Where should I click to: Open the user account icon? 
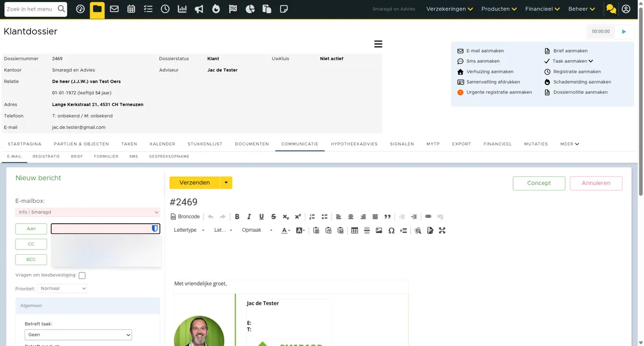tap(626, 9)
